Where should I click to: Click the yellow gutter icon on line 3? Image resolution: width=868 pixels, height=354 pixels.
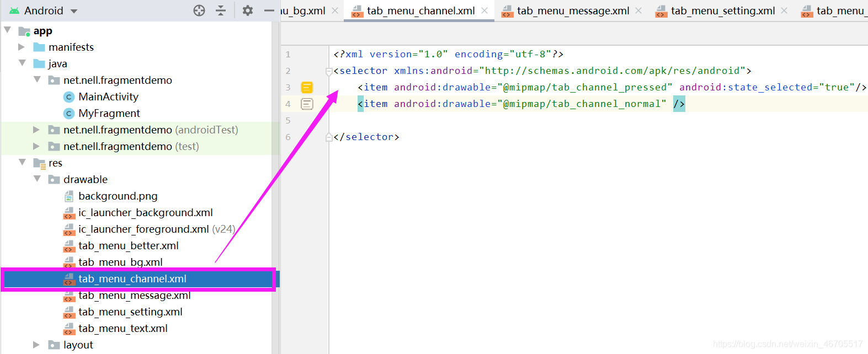[x=307, y=87]
